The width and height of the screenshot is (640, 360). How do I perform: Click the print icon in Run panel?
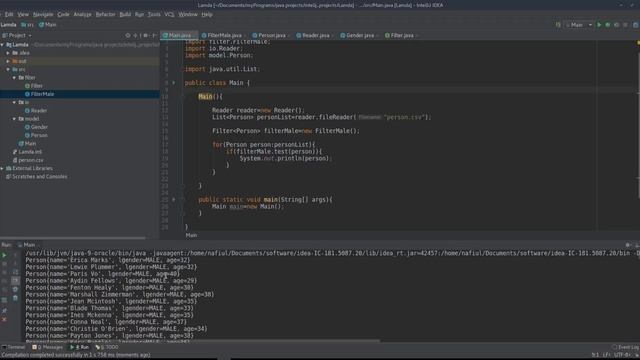tap(15, 289)
